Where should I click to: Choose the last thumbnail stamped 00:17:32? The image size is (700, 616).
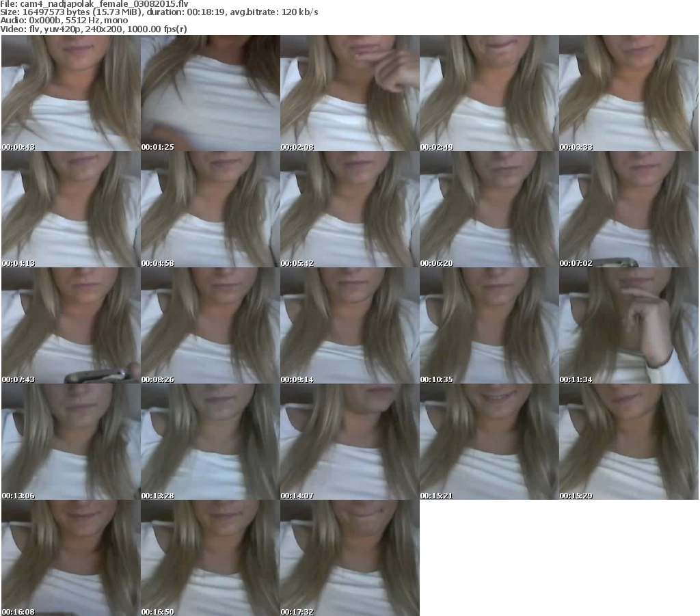coord(349,558)
